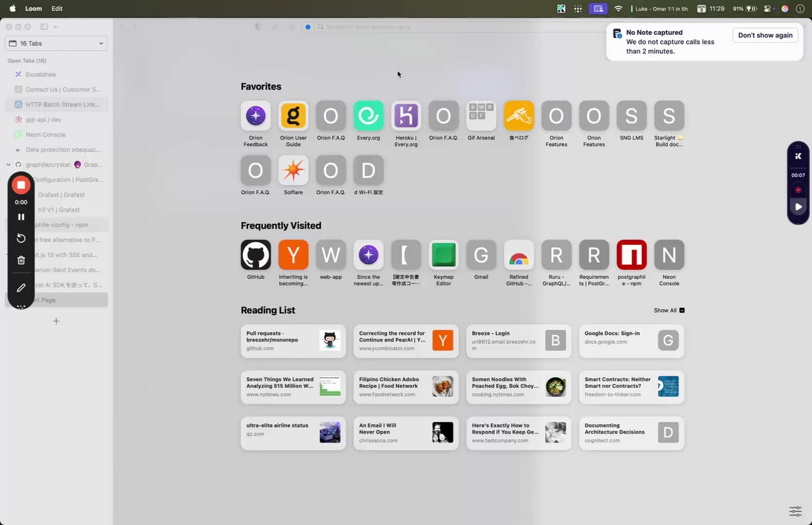Stop the Loom recording with the red button
The height and width of the screenshot is (525, 812).
(21, 185)
